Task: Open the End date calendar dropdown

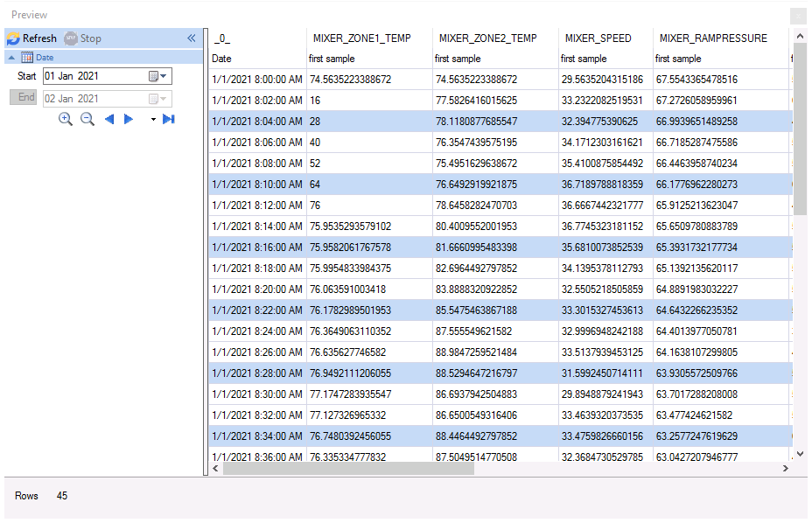Action: 158,98
